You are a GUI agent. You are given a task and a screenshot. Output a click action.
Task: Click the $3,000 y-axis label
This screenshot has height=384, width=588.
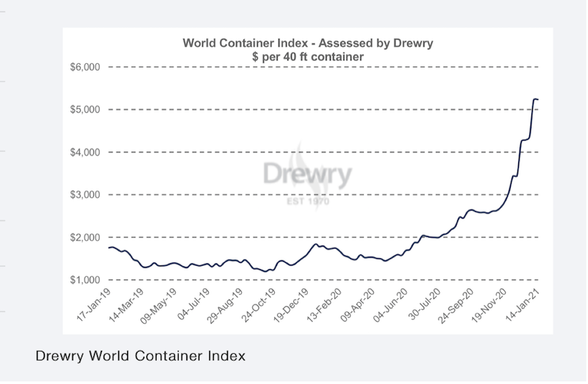86,195
